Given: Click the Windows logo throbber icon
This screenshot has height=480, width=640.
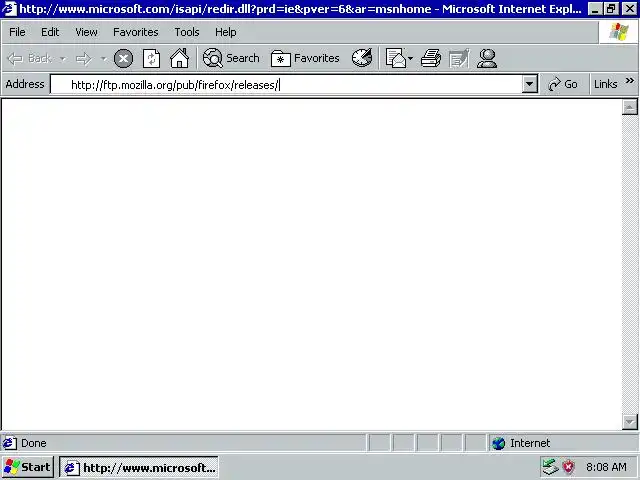Looking at the screenshot, I should click(619, 32).
